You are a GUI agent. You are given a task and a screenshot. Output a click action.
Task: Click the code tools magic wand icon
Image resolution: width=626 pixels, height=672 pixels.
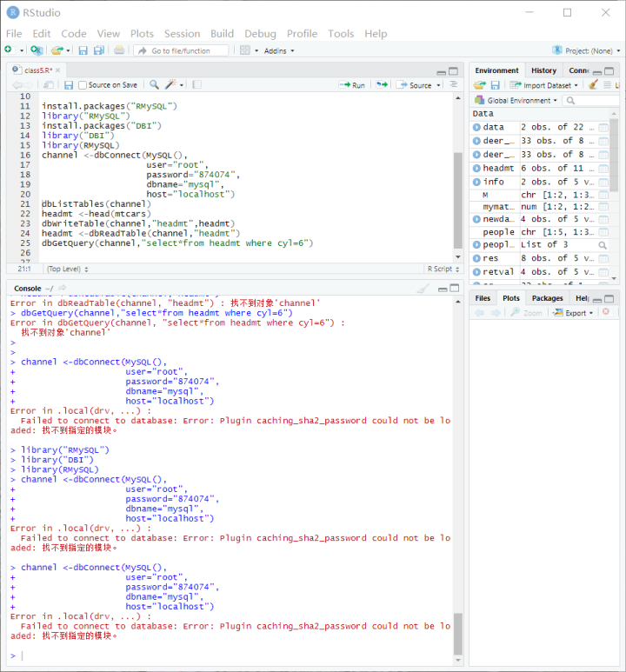[x=171, y=85]
